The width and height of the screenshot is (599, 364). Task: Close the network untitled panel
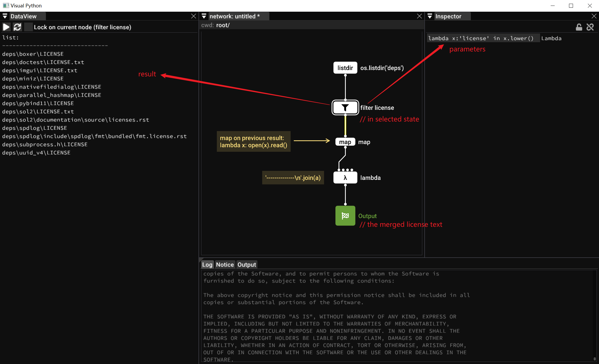point(419,16)
